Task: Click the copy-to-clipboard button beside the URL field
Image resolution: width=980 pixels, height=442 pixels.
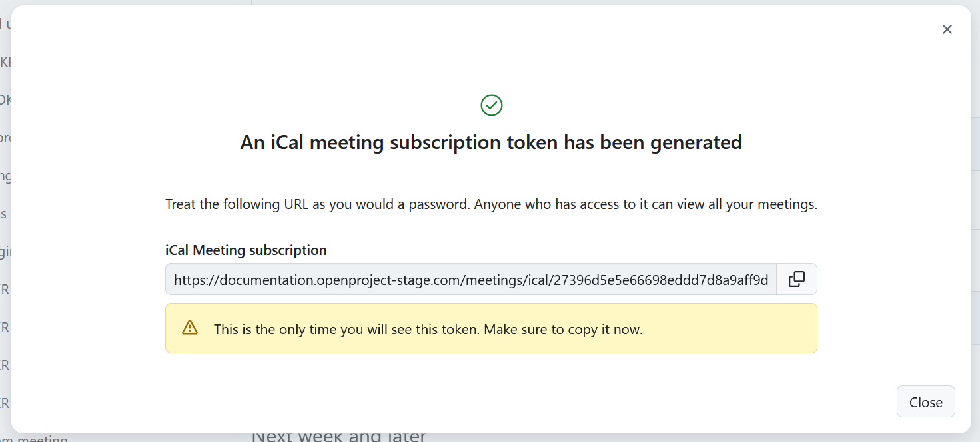Action: pos(796,279)
